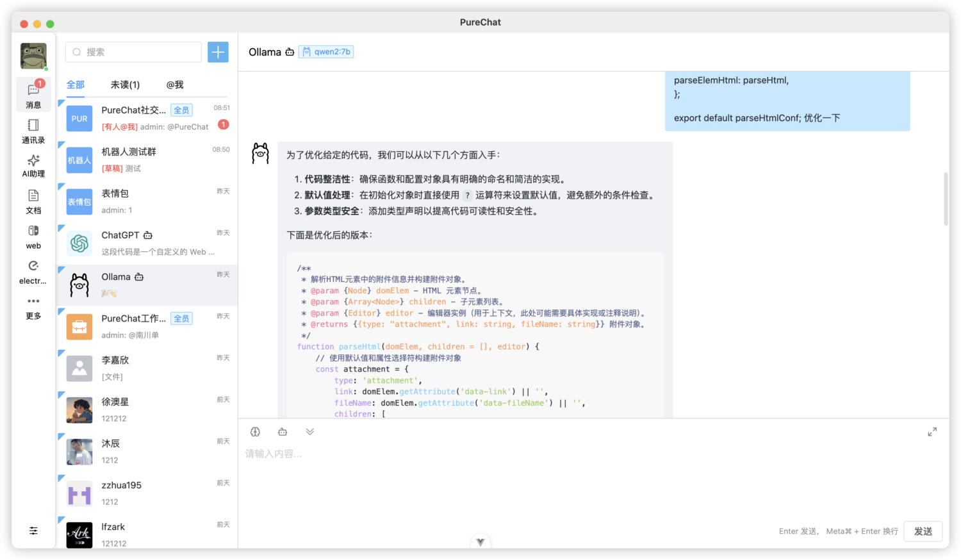Click the blue sent message bubble
Image resolution: width=961 pixels, height=560 pixels.
787,101
